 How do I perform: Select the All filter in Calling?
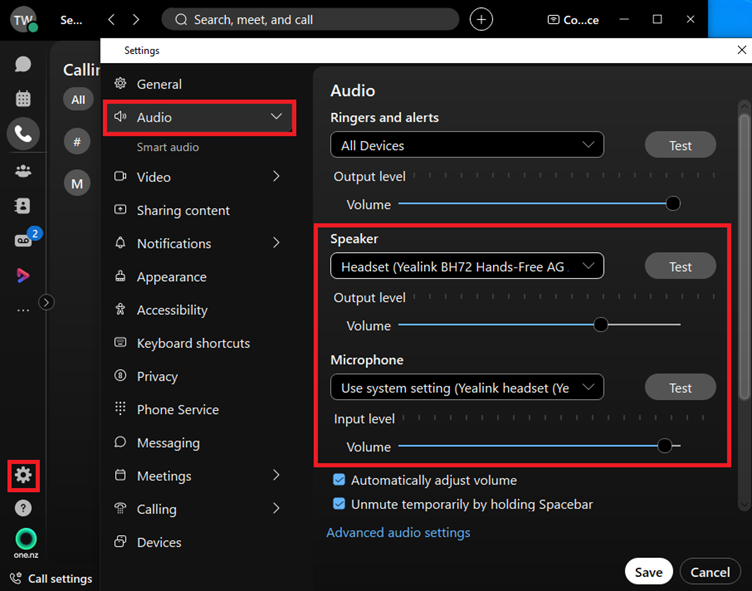(x=78, y=99)
